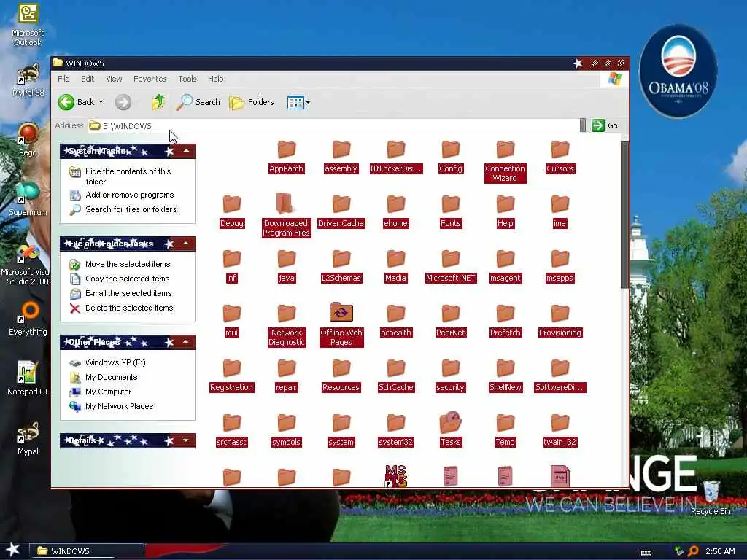Open the Help menu
This screenshot has width=747, height=560.
point(215,79)
